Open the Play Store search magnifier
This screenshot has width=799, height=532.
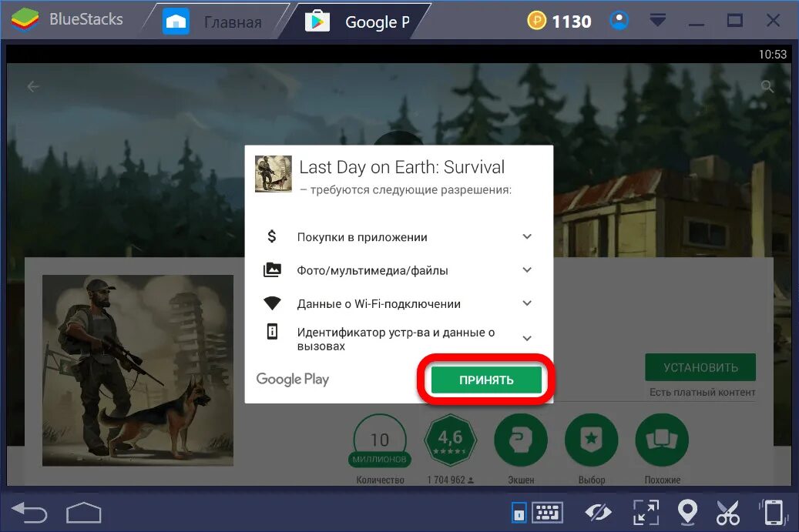tap(767, 86)
